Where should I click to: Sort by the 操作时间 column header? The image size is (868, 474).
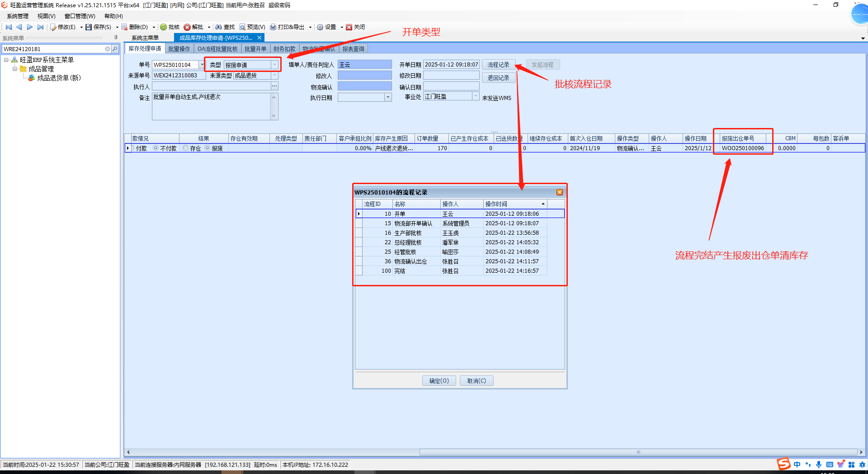tap(515, 204)
